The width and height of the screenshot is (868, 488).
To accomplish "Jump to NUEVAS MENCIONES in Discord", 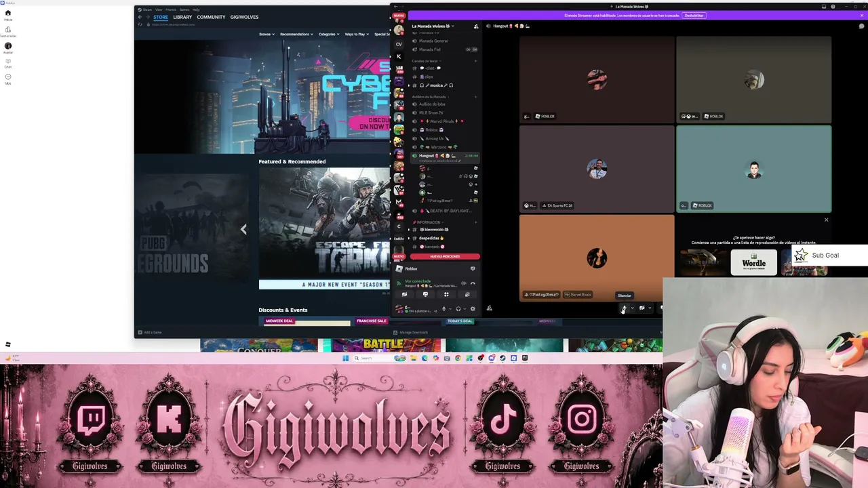I will point(445,256).
